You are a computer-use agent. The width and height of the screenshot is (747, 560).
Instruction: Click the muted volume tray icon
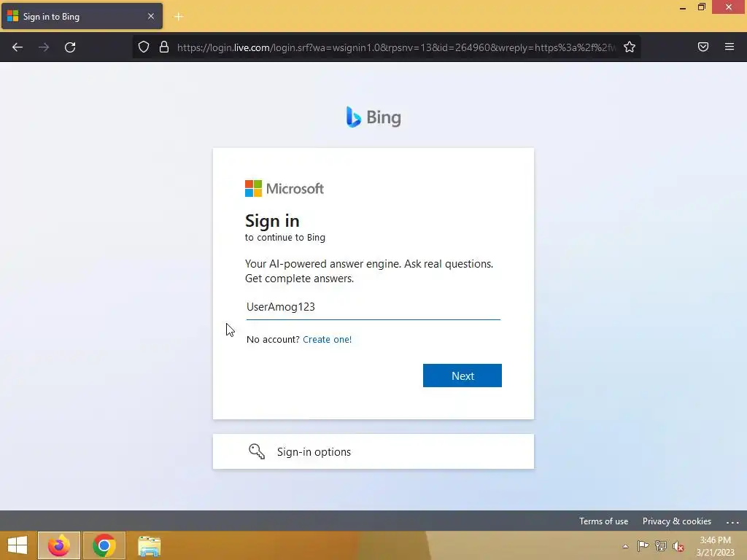(x=678, y=546)
